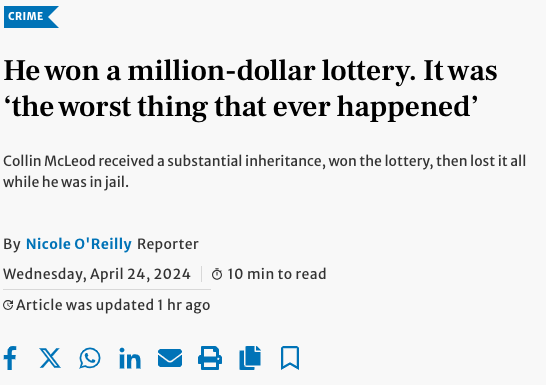Share the article on X

coord(50,358)
